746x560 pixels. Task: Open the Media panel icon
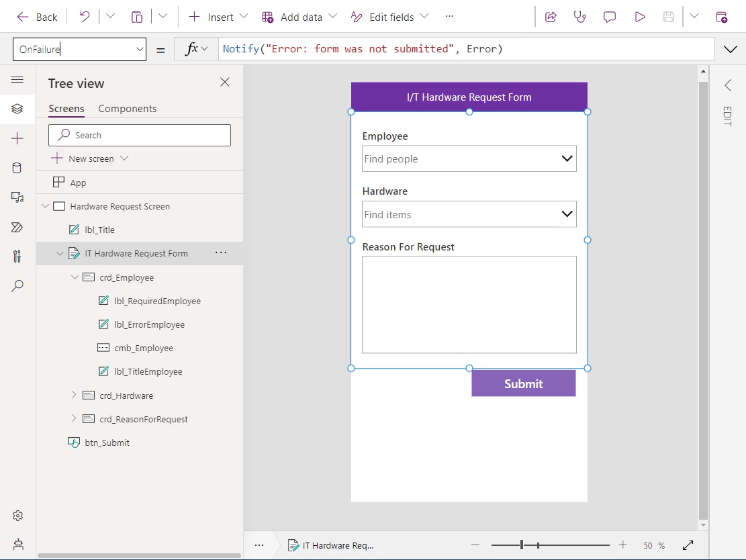coord(17,197)
